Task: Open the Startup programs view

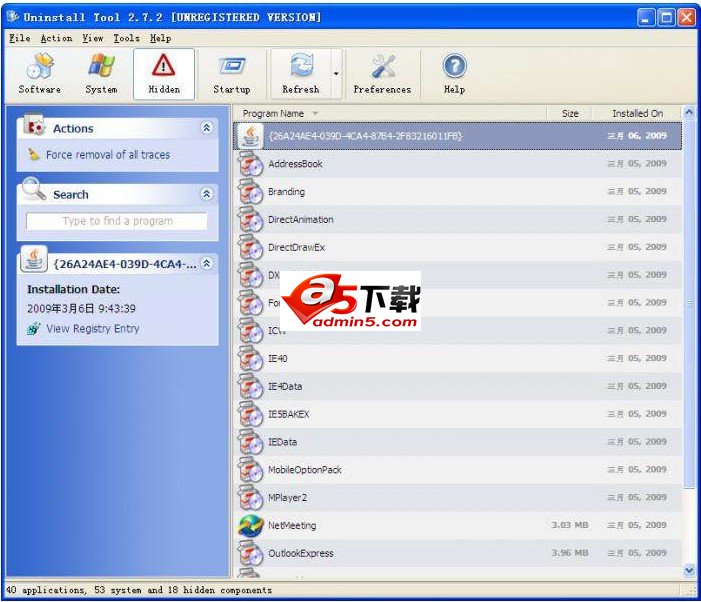Action: click(x=231, y=74)
